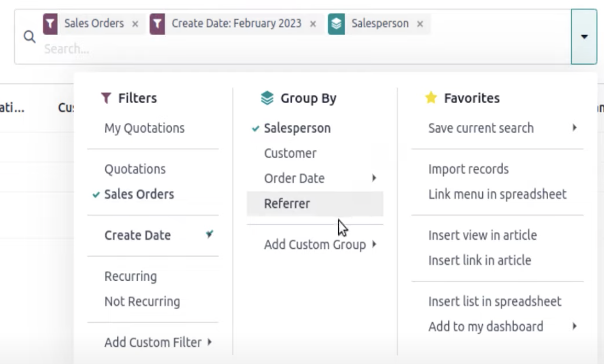The image size is (604, 364).
Task: Remove the Salesperson group tag
Action: click(420, 24)
